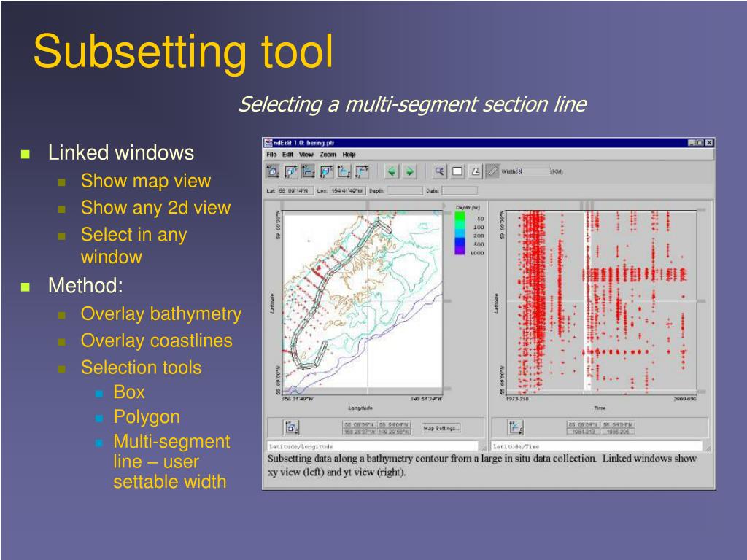
Task: Select the zoom magnifier tool
Action: coord(439,171)
